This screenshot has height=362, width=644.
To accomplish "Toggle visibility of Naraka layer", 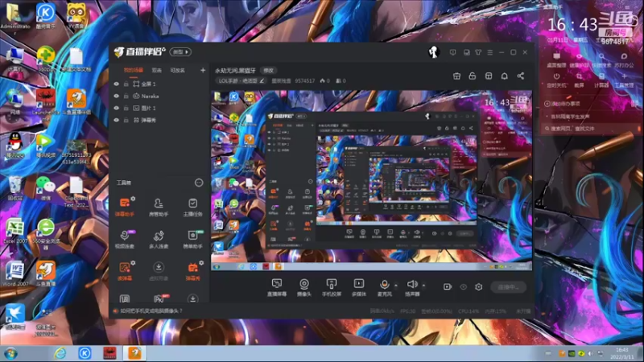I will pos(116,96).
